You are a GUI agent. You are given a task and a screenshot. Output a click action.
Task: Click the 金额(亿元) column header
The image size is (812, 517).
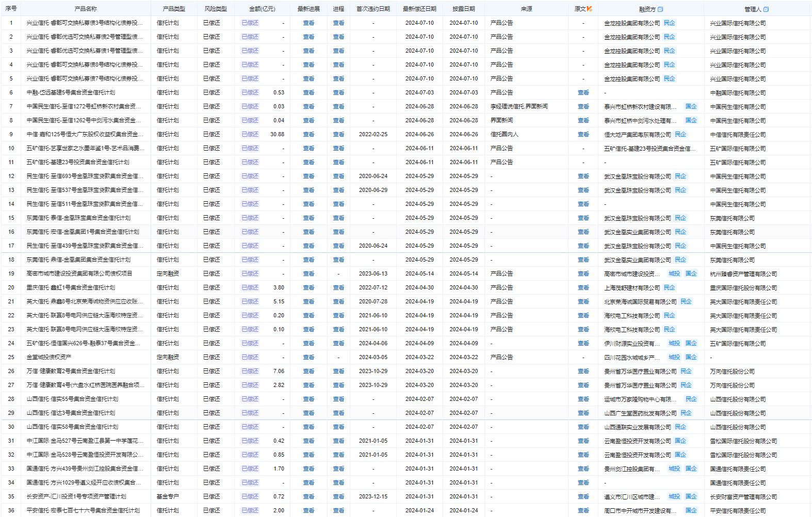tap(262, 9)
